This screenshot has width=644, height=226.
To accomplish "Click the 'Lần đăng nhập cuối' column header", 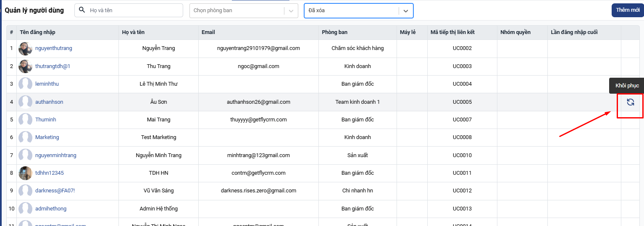I will [574, 32].
